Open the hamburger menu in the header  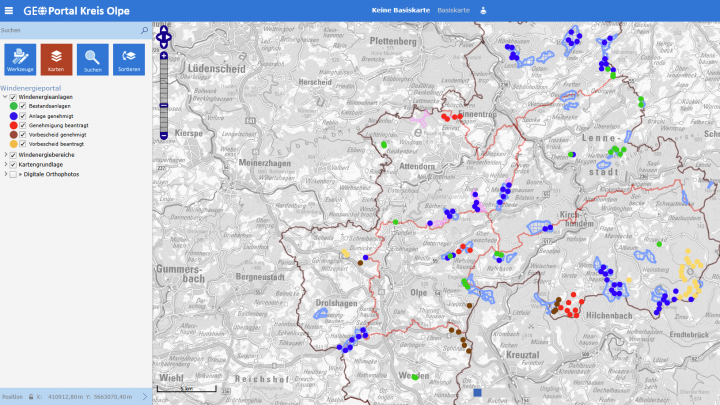[x=9, y=11]
